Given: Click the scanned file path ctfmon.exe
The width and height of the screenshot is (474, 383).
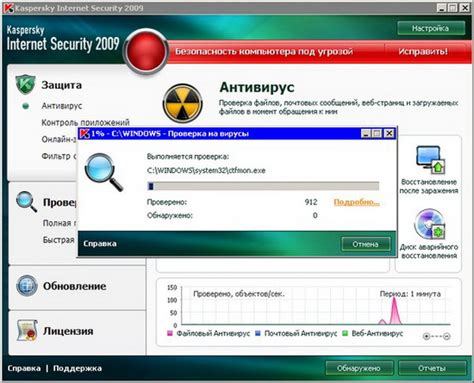Looking at the screenshot, I should (206, 171).
